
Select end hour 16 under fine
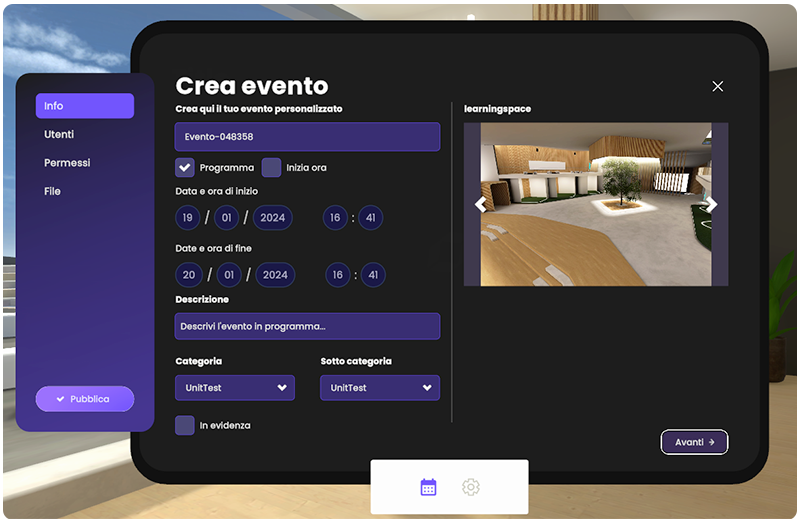tap(338, 275)
